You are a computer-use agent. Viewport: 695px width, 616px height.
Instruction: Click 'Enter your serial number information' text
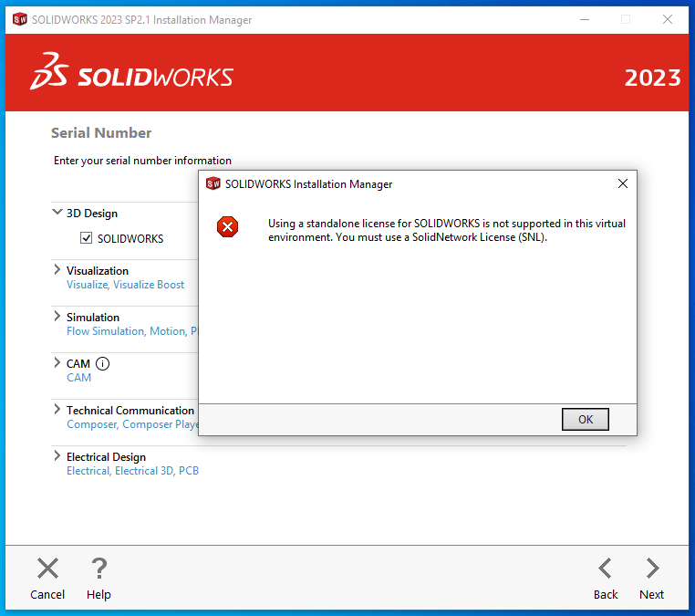pyautogui.click(x=142, y=161)
